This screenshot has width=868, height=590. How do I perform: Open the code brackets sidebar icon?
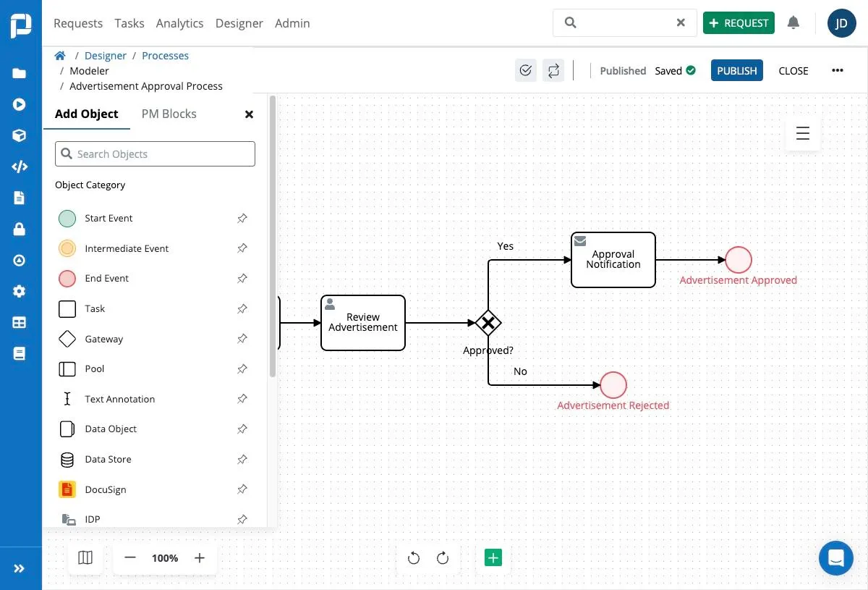pyautogui.click(x=20, y=167)
